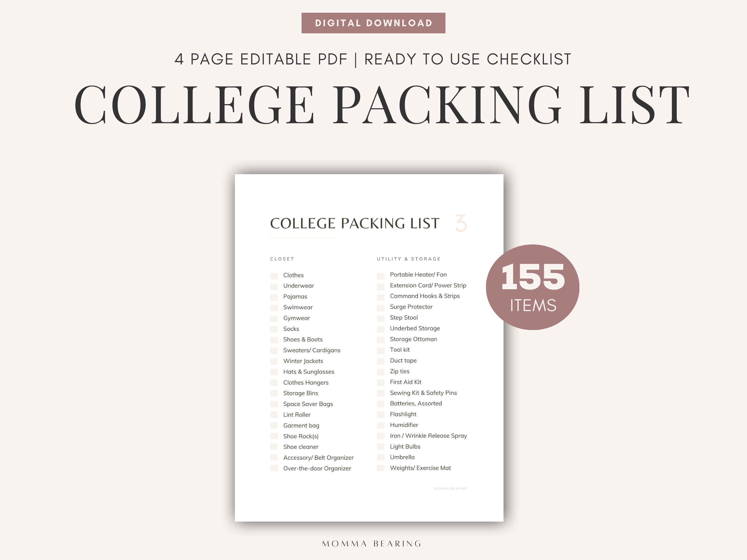Click the College Packing List page title
747x560 pixels.
[355, 223]
